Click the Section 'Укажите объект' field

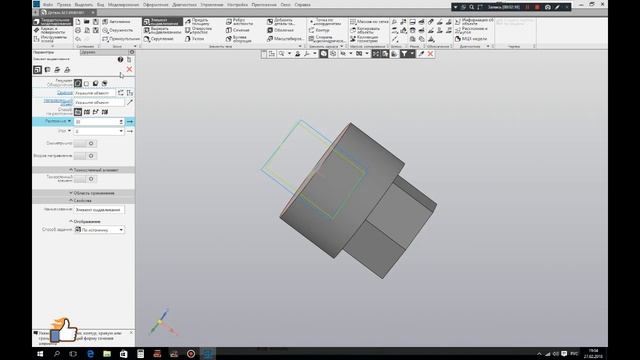[x=94, y=93]
